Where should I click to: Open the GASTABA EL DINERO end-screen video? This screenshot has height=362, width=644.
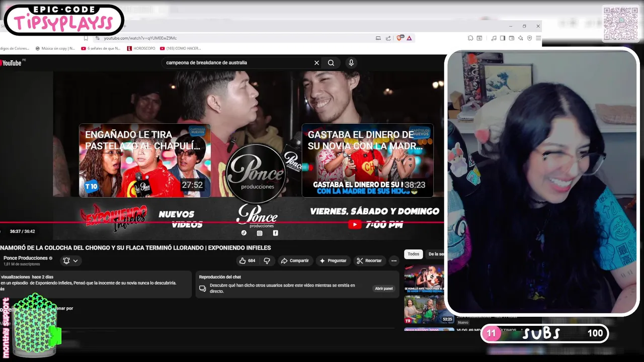367,160
